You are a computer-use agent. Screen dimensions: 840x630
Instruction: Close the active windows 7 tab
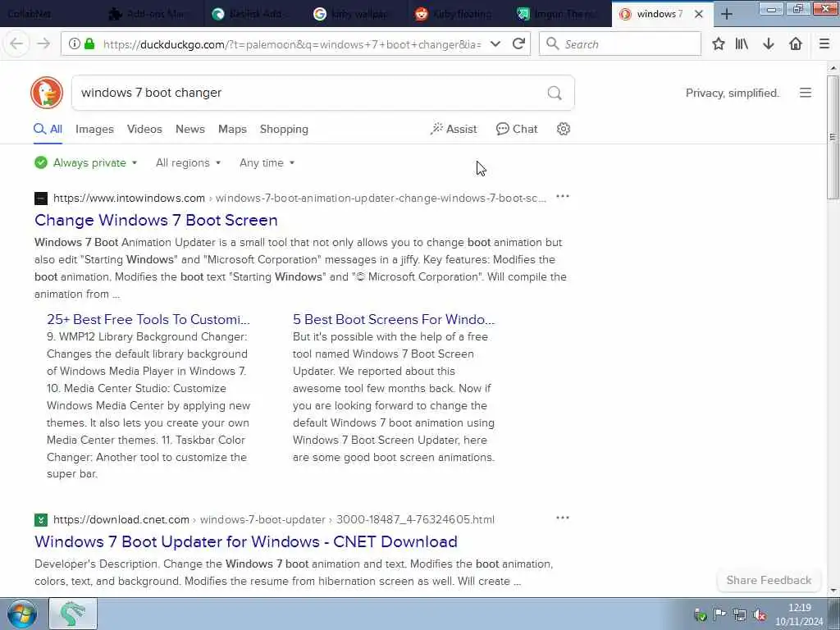tap(699, 15)
